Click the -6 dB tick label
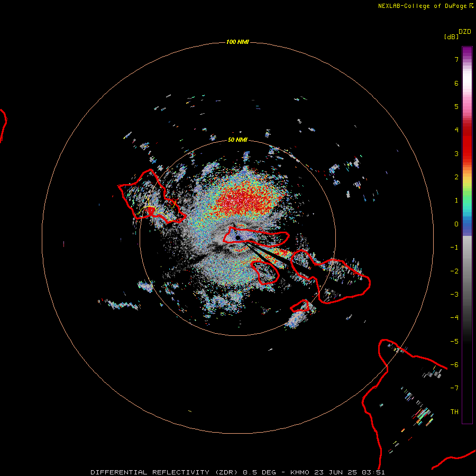Viewport: 476px width, 476px height. [454, 365]
